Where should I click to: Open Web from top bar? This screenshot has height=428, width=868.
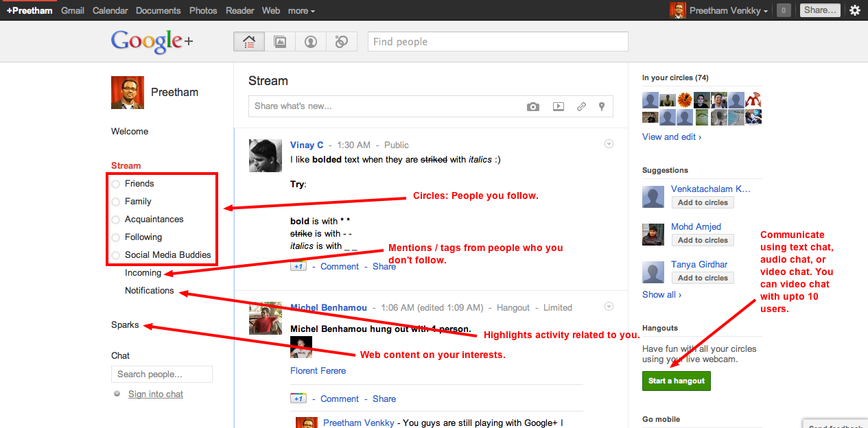271,10
